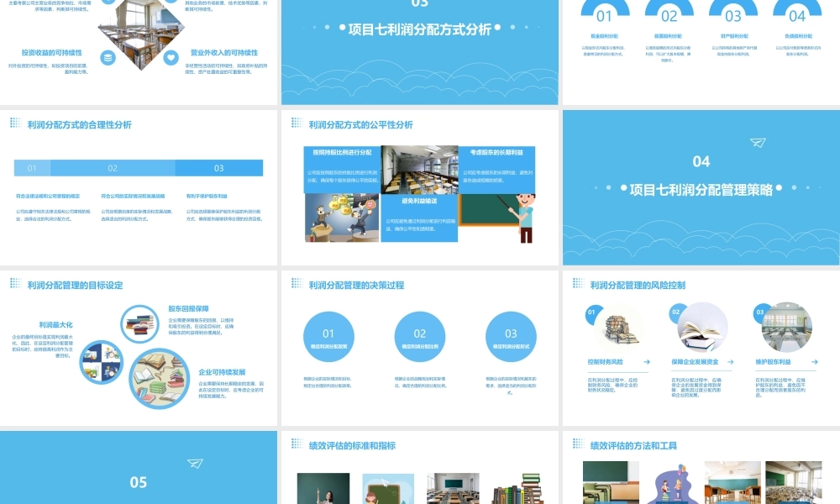Click the dotted grid icon before 绩效评估的标准和指标
The height and width of the screenshot is (504, 840).
coord(297,444)
